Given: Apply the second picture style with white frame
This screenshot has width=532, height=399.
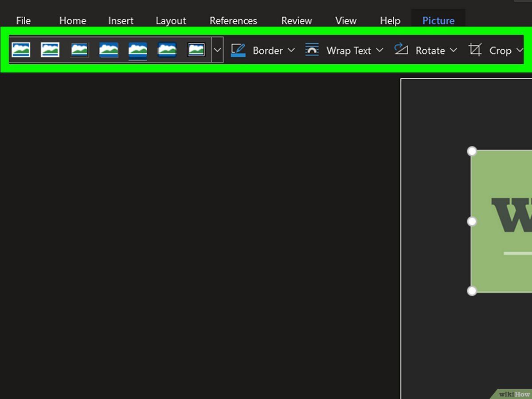Looking at the screenshot, I should click(50, 50).
